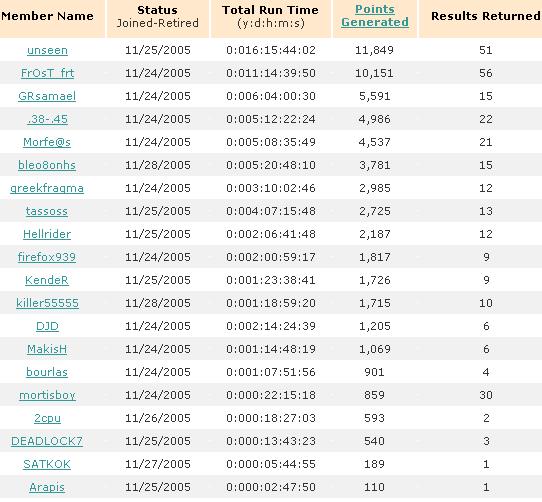Open the DJD member page
Viewport: 542px width, 502px height.
pyautogui.click(x=47, y=326)
